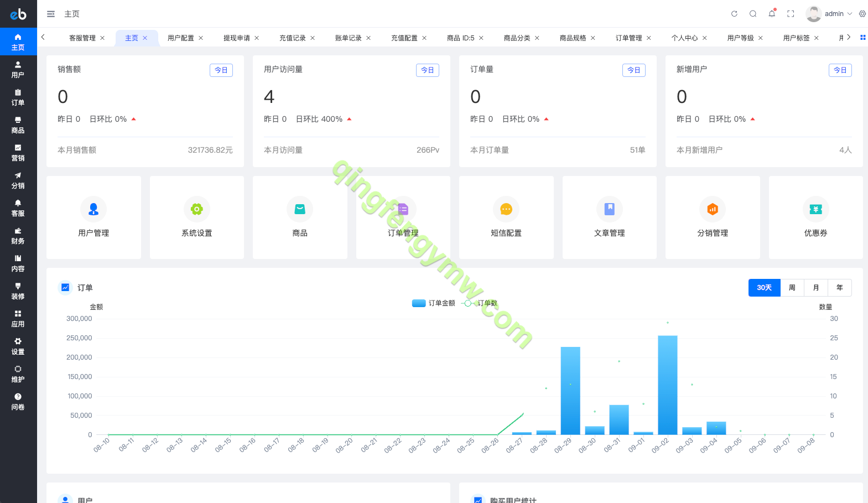Open the 分销管理 shortcut card
The height and width of the screenshot is (503, 868).
click(713, 217)
